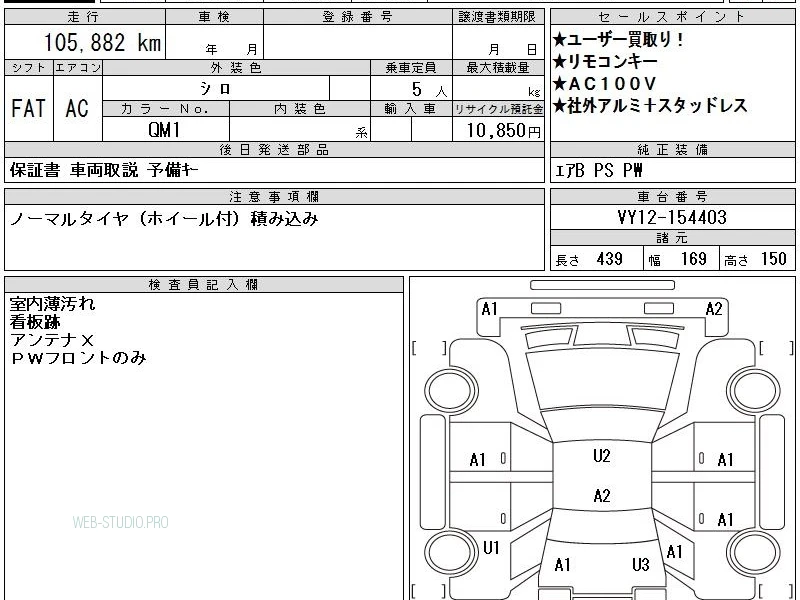The width and height of the screenshot is (800, 600).
Task: Click the 登録番号 header cell
Action: [x=358, y=17]
